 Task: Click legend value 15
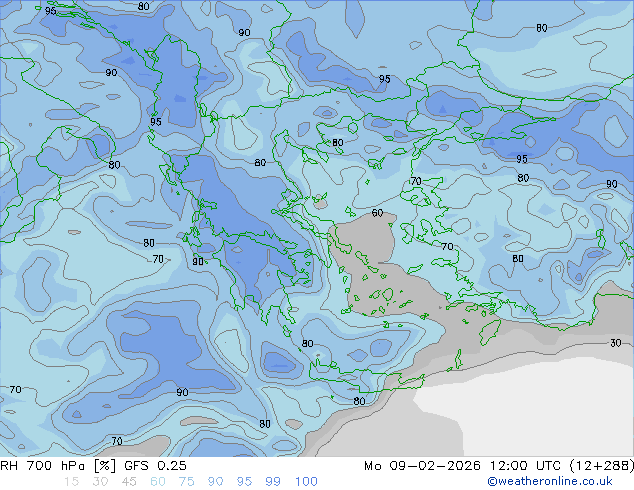tap(71, 481)
